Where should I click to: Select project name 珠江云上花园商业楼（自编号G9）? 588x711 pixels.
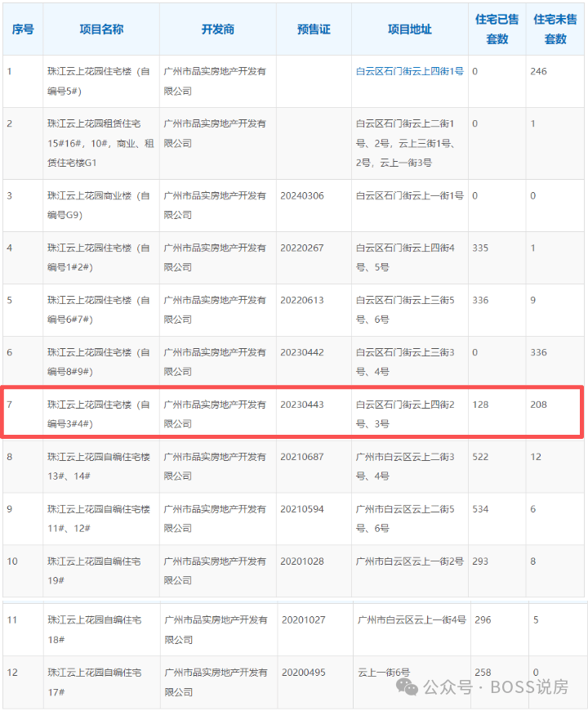[x=98, y=205]
